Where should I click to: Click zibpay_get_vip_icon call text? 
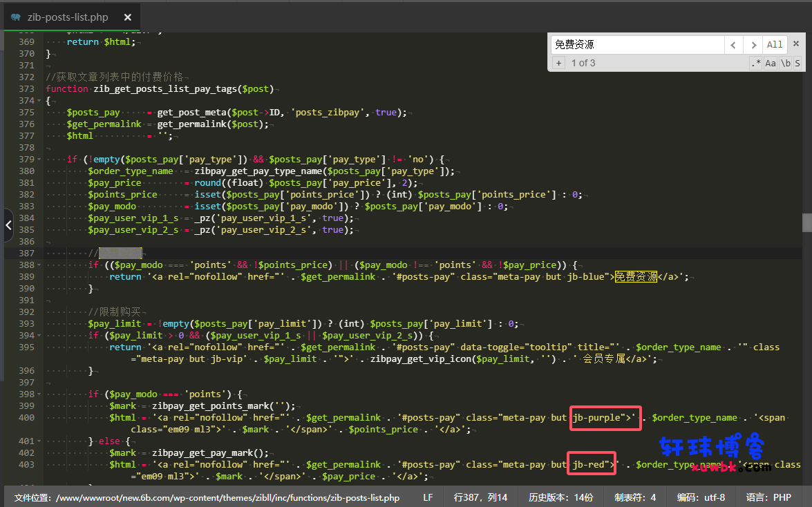pos(421,359)
